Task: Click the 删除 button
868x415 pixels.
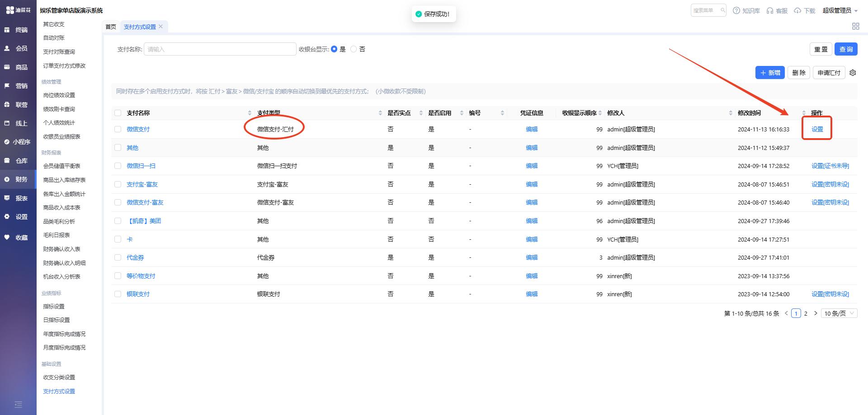Action: point(799,73)
